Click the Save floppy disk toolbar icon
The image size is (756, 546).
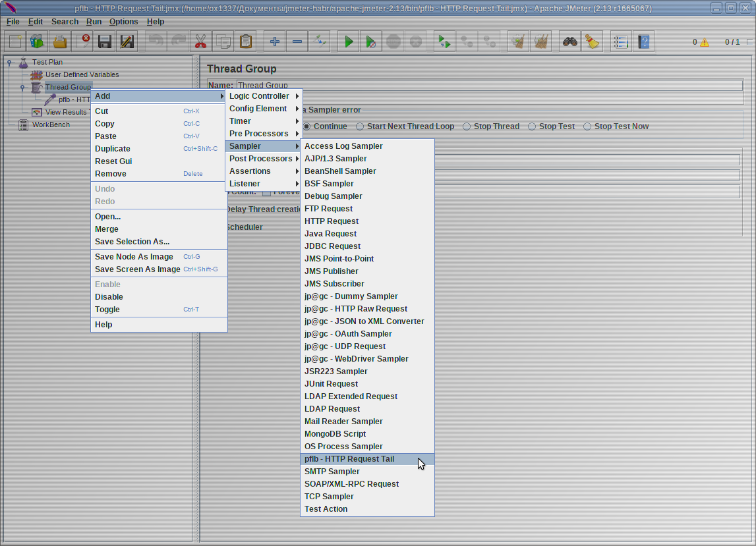104,42
